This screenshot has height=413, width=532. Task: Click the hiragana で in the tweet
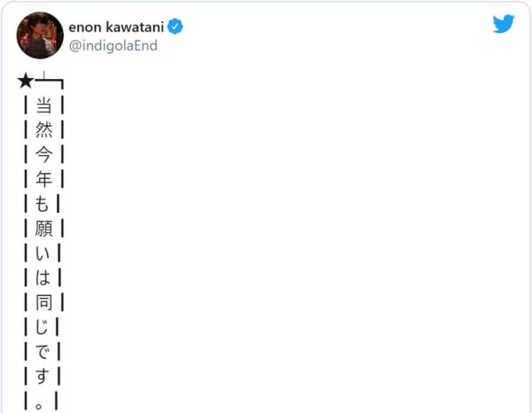[43, 352]
